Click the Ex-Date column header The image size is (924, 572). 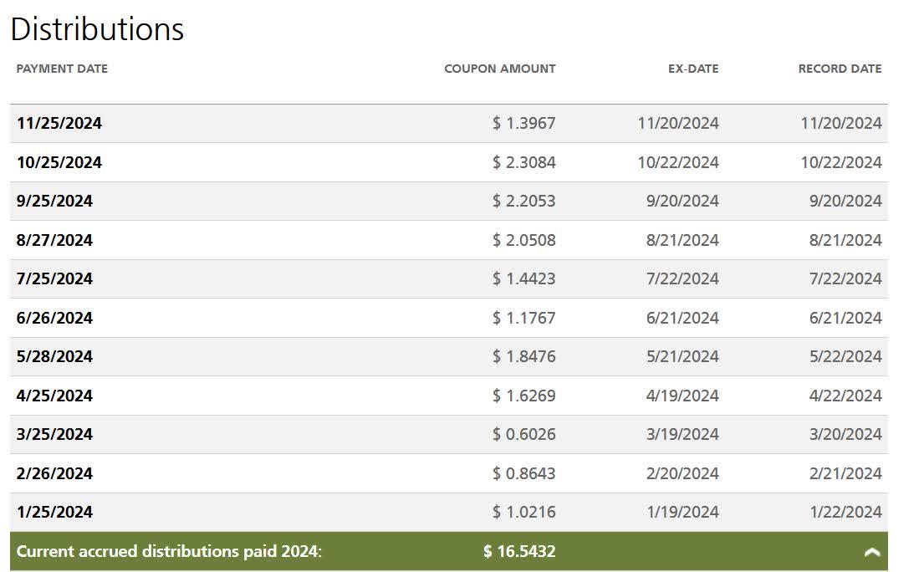tap(692, 69)
